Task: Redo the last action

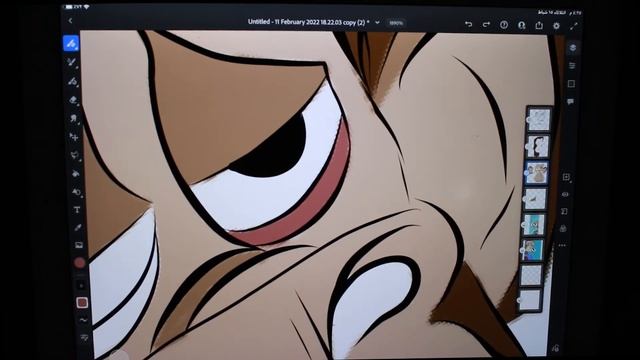Action: pyautogui.click(x=486, y=25)
